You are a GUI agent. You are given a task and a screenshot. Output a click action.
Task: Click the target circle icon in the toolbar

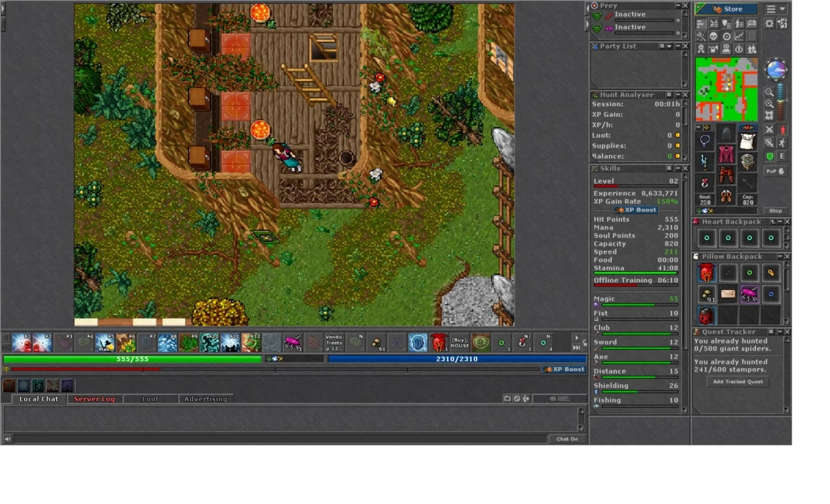726,36
